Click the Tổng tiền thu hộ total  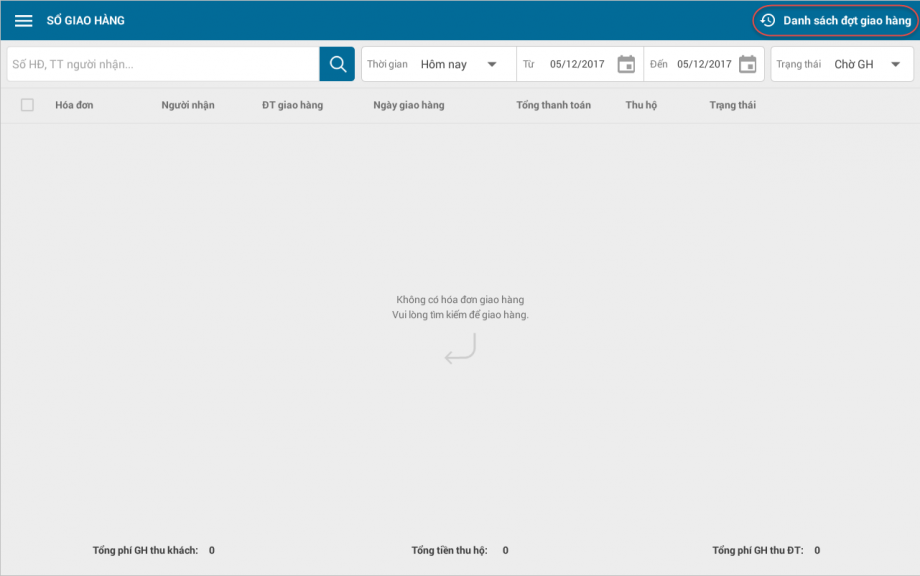point(460,550)
